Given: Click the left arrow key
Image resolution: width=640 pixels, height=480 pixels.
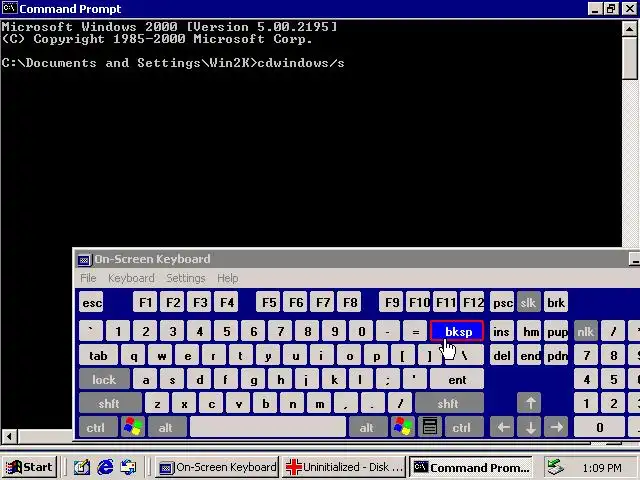Looking at the screenshot, I should tap(503, 427).
